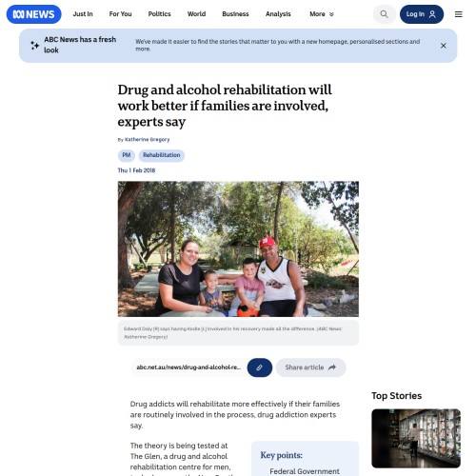Dismiss the fresh look banner
The height and width of the screenshot is (476, 476).
pos(444,46)
